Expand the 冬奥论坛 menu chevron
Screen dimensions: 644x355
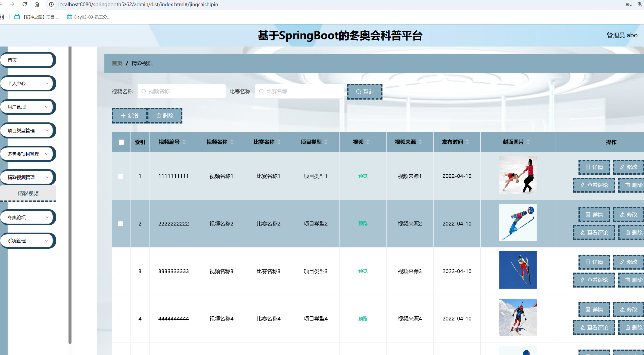click(x=47, y=217)
